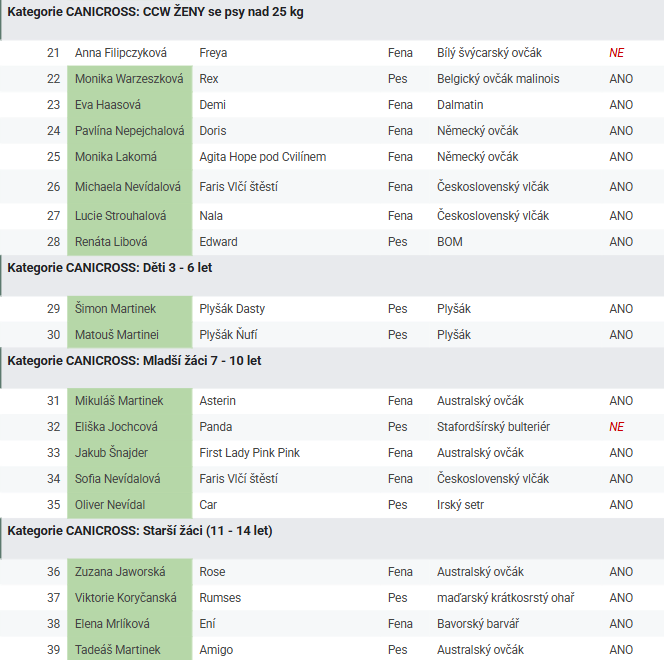The width and height of the screenshot is (664, 660).
Task: Click the Mladší žáci 7 - 10 let header
Action: [x=134, y=360]
